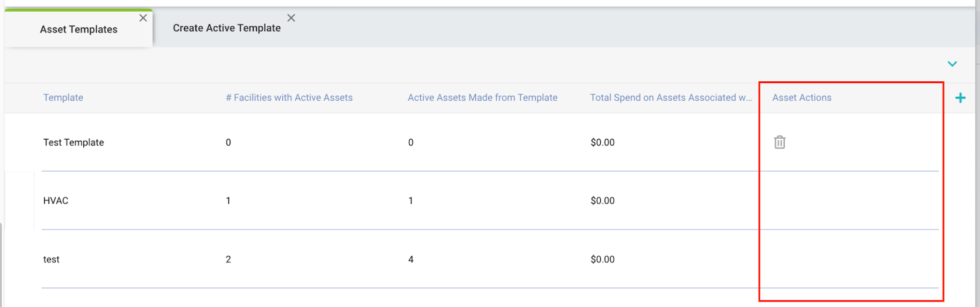Delete the Test Template using trash icon
Image resolution: width=980 pixels, height=307 pixels.
tap(779, 142)
